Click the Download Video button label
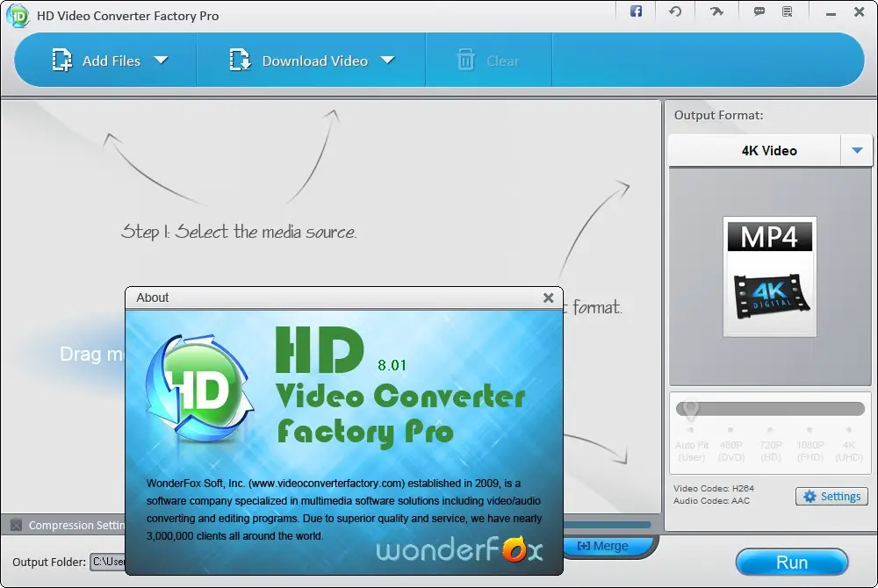Image resolution: width=878 pixels, height=588 pixels. pyautogui.click(x=314, y=61)
